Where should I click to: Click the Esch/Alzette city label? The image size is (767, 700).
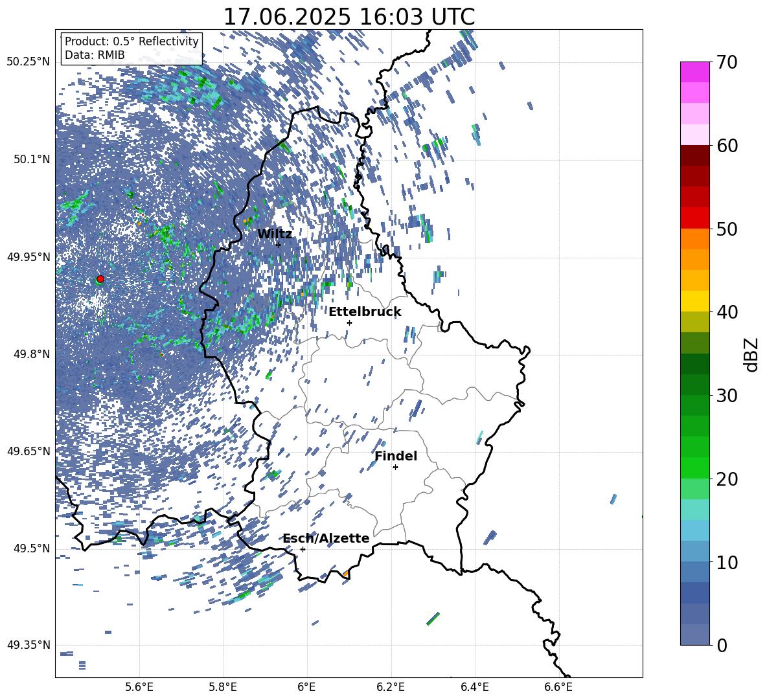click(x=326, y=538)
